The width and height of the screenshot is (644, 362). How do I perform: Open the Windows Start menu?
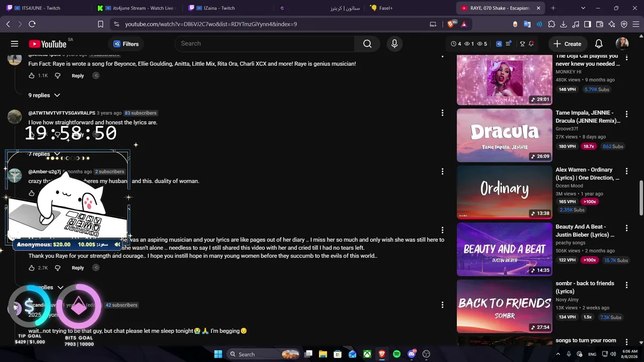pyautogui.click(x=218, y=354)
